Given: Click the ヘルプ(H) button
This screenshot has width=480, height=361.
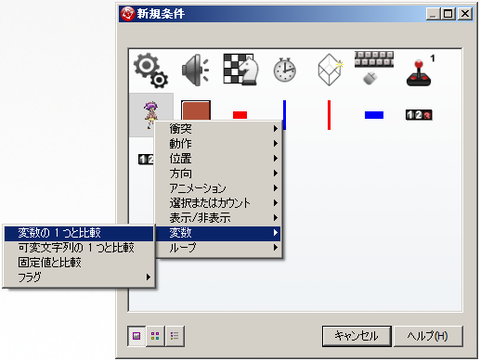Looking at the screenshot, I should (x=428, y=336).
